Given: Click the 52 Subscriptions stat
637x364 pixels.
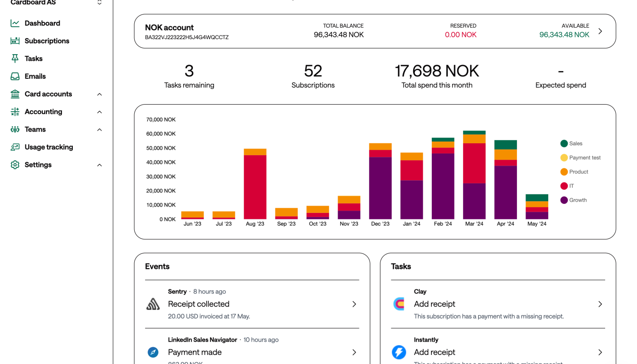Looking at the screenshot, I should [313, 76].
